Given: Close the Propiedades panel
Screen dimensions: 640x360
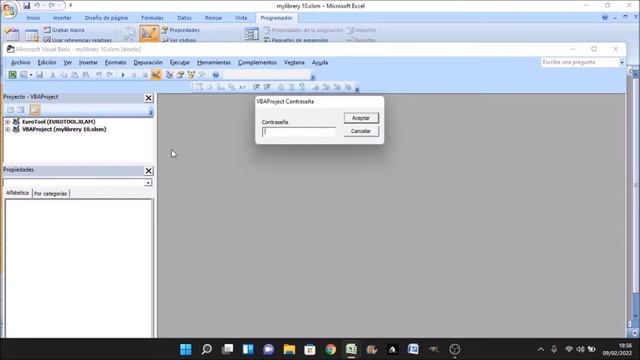Looking at the screenshot, I should point(149,171).
